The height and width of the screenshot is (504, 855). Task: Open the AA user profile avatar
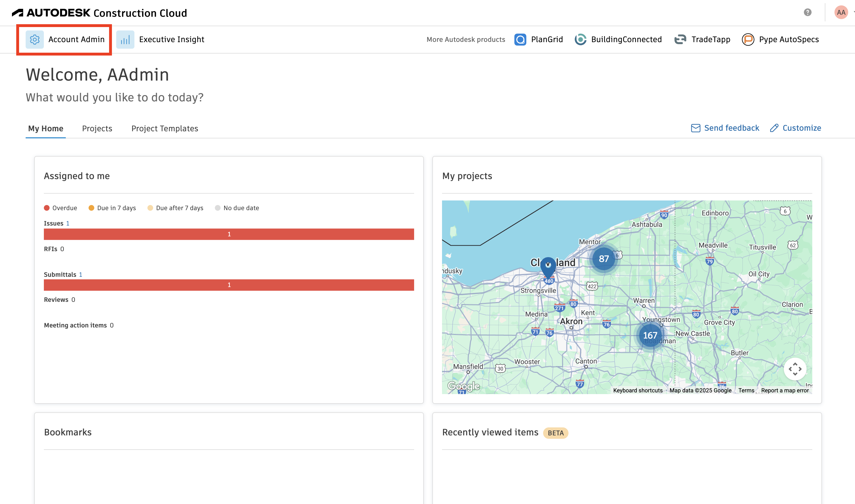pyautogui.click(x=841, y=13)
